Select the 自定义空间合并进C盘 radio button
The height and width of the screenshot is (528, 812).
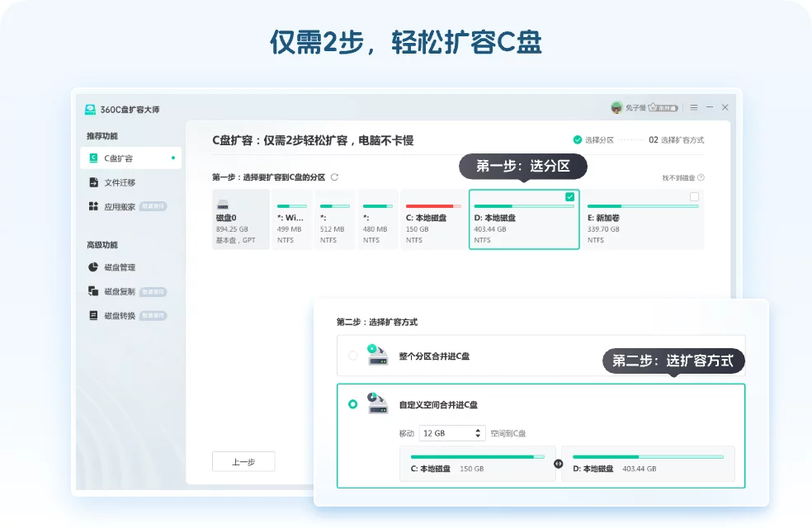pyautogui.click(x=353, y=404)
